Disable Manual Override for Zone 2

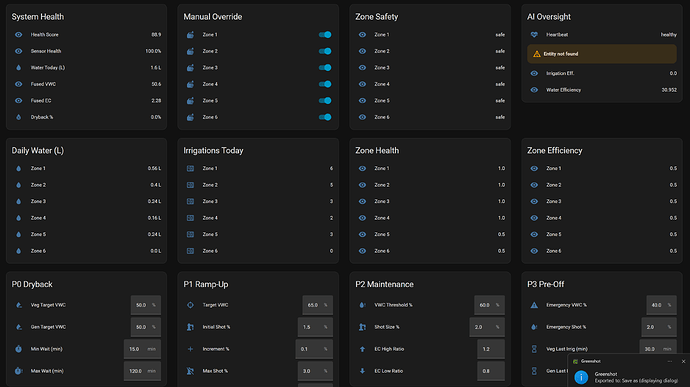point(325,51)
